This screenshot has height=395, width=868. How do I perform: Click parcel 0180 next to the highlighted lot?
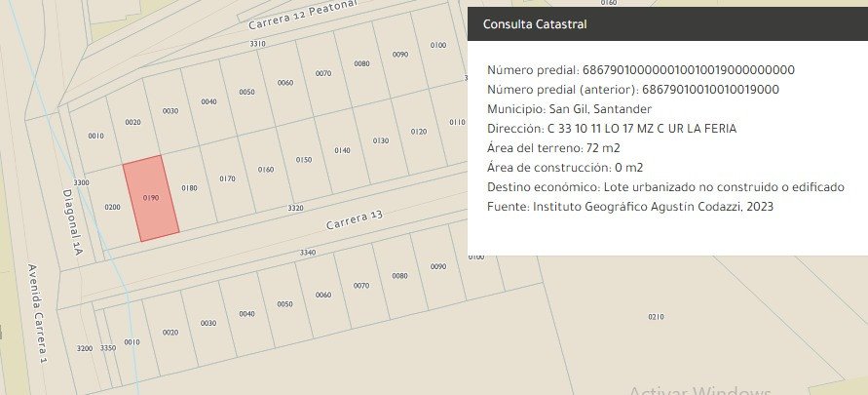click(189, 188)
